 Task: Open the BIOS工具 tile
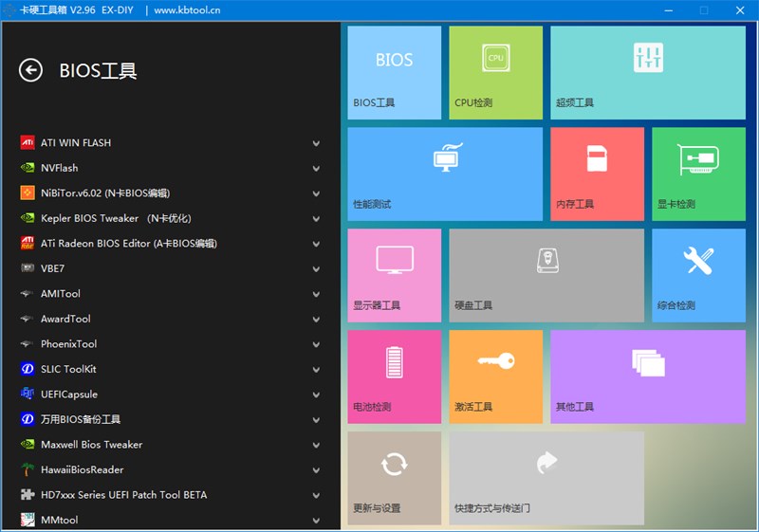point(394,72)
